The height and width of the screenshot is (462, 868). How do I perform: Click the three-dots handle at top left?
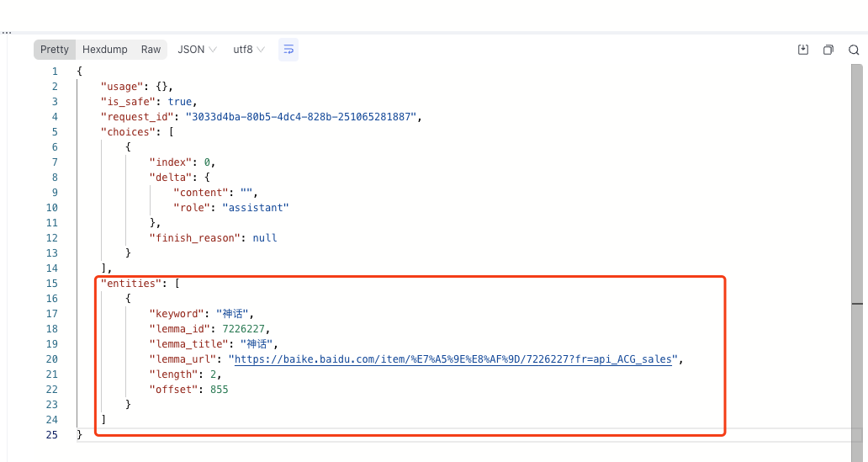point(6,32)
